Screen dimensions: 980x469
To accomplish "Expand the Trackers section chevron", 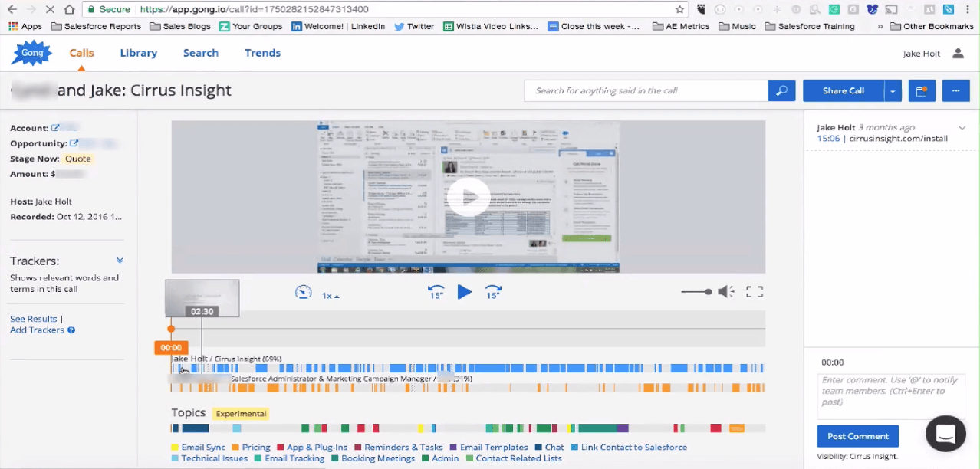I will (x=120, y=261).
